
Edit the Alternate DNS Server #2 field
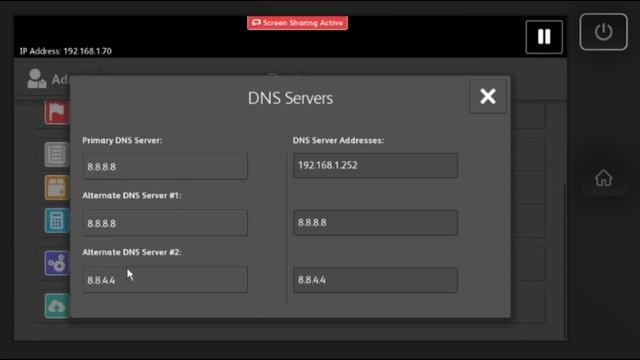tap(165, 280)
